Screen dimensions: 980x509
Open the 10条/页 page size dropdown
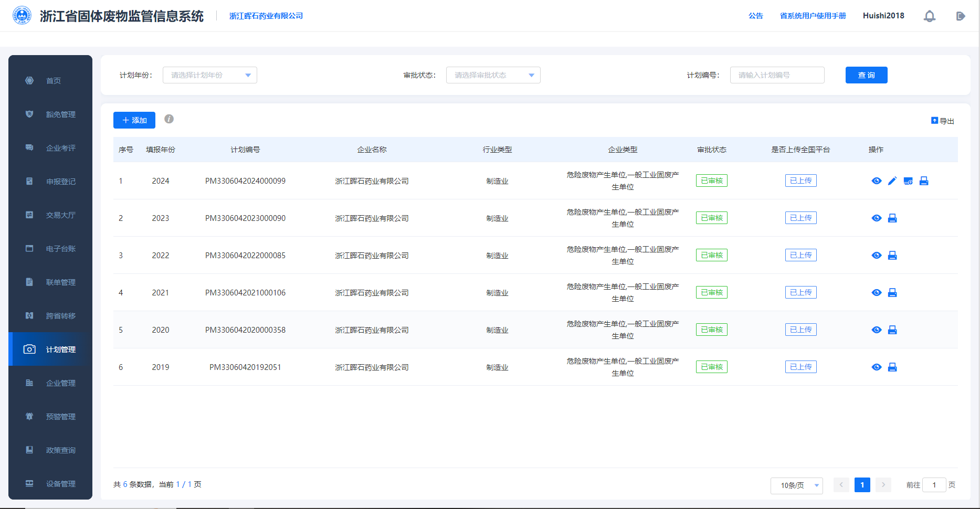(x=797, y=485)
